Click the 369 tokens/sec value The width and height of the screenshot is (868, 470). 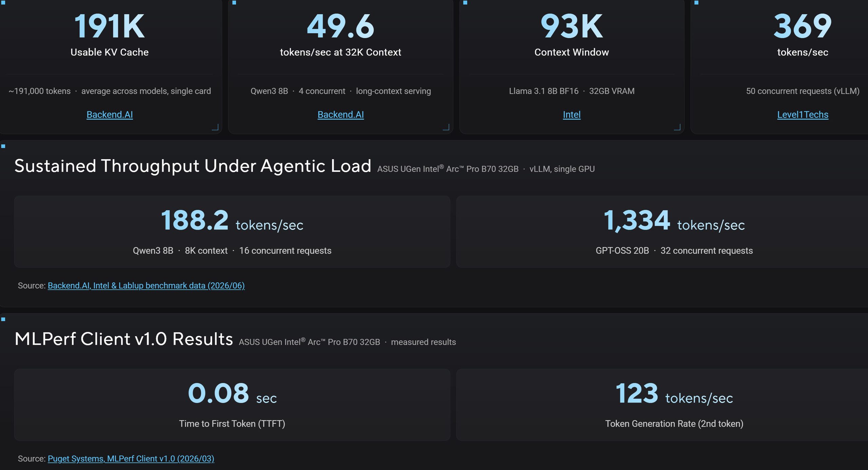point(803,26)
